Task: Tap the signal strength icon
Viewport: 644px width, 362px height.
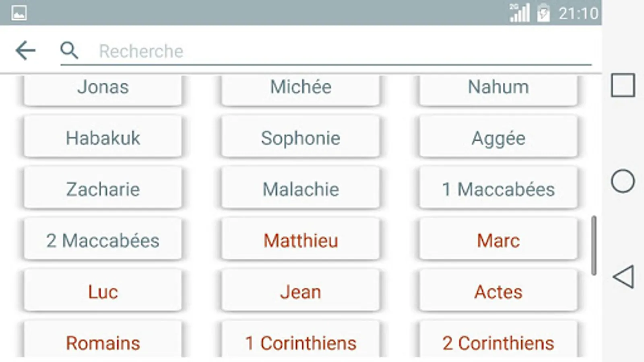Action: (x=520, y=13)
